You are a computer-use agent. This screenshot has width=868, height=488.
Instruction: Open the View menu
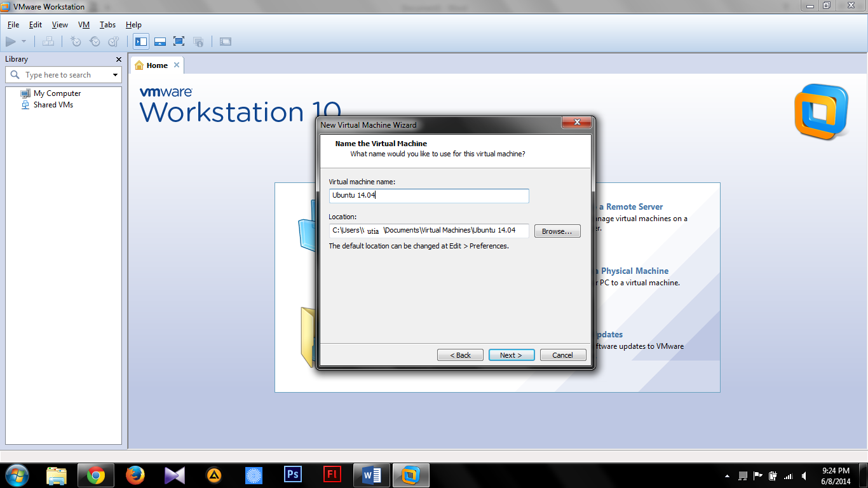pos(60,25)
